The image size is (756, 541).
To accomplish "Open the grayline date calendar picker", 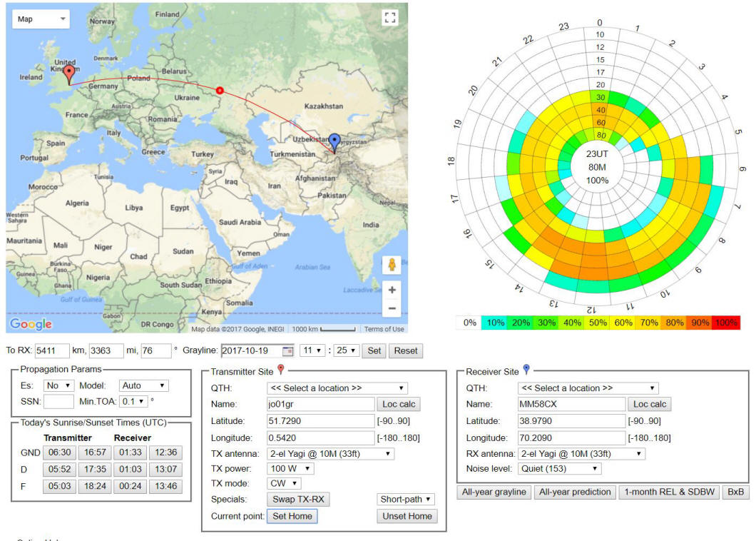I will pyautogui.click(x=287, y=351).
